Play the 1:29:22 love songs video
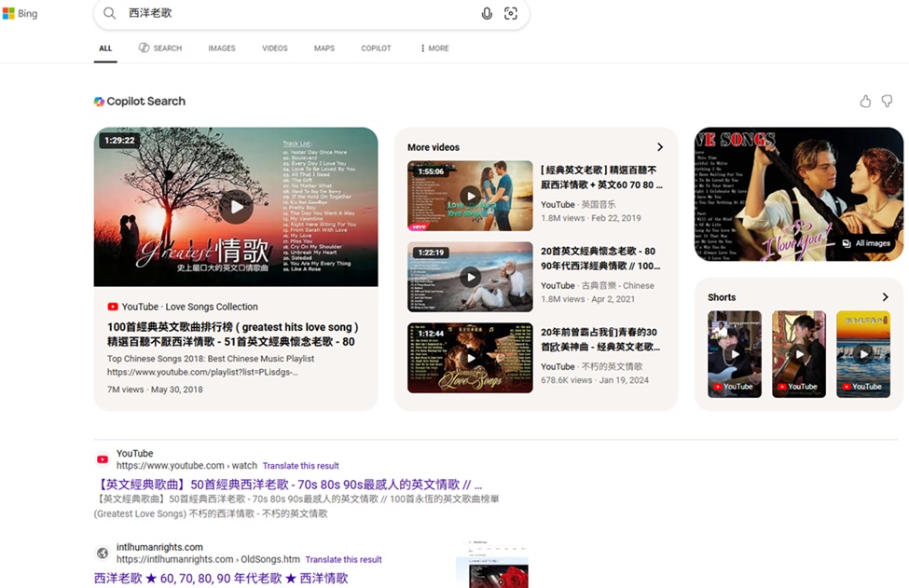Viewport: 909px width, 588px height. tap(236, 207)
